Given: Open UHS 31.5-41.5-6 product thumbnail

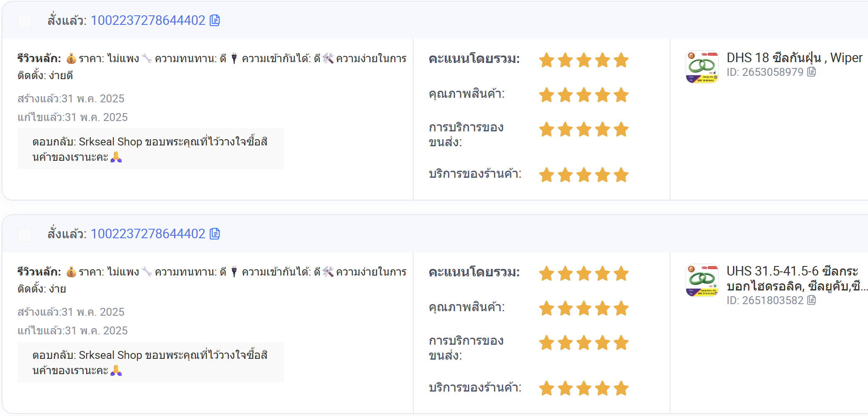Looking at the screenshot, I should pos(702,280).
